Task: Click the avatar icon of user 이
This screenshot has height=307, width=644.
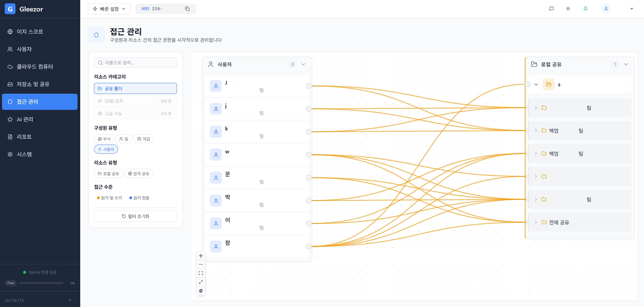Action: tap(216, 224)
